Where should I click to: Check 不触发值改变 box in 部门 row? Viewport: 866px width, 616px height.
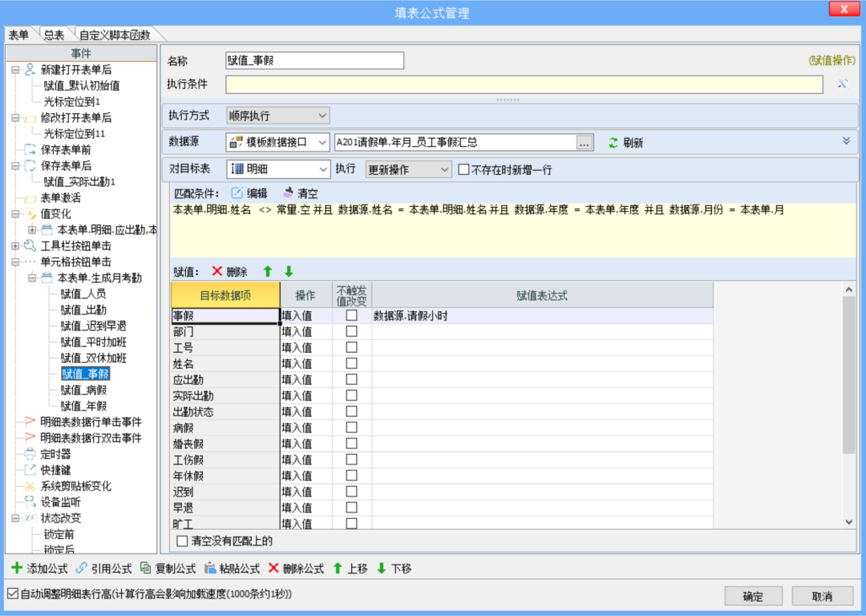[351, 331]
